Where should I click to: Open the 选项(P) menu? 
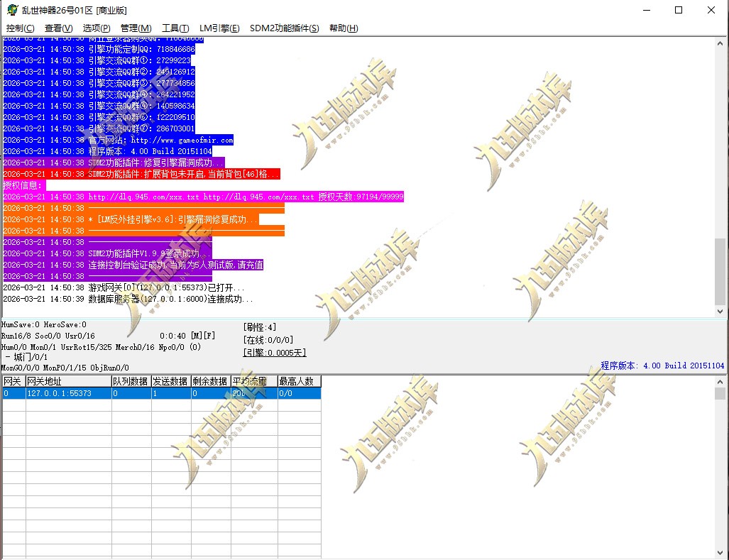coord(99,28)
